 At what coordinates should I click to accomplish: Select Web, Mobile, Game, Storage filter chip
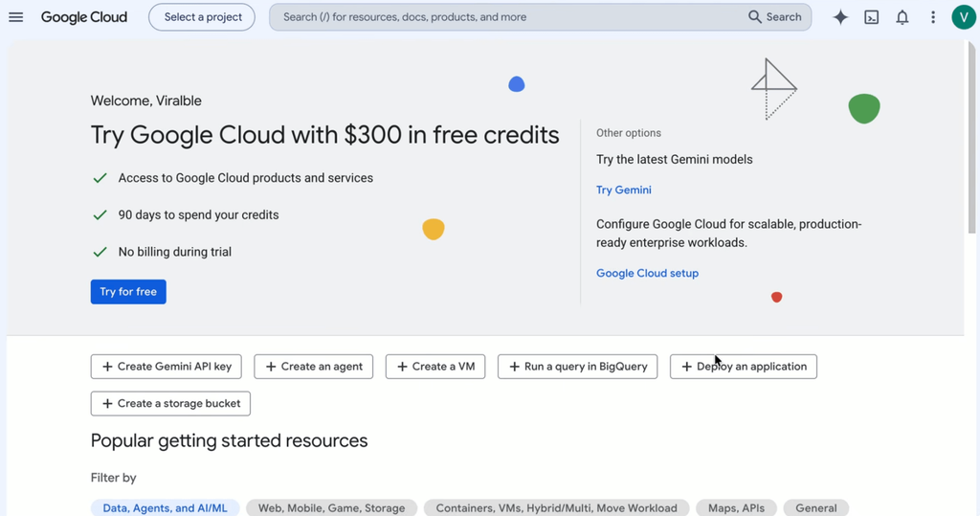coord(331,508)
